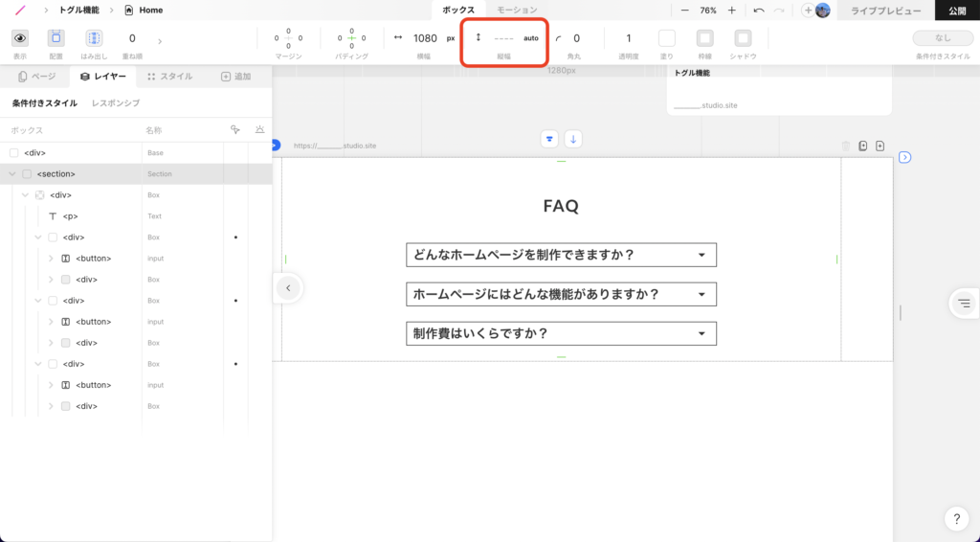Collapse the left panel arrow
Image resolution: width=980 pixels, height=542 pixels.
click(x=288, y=288)
